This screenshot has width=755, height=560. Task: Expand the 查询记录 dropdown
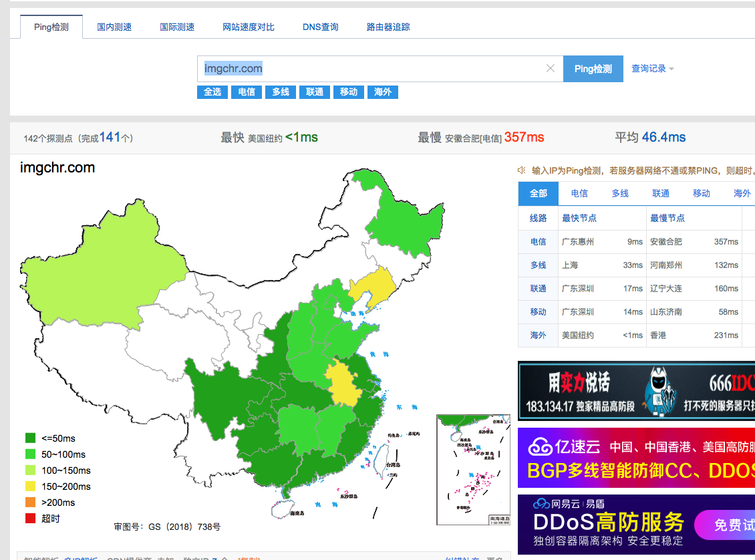[x=652, y=69]
